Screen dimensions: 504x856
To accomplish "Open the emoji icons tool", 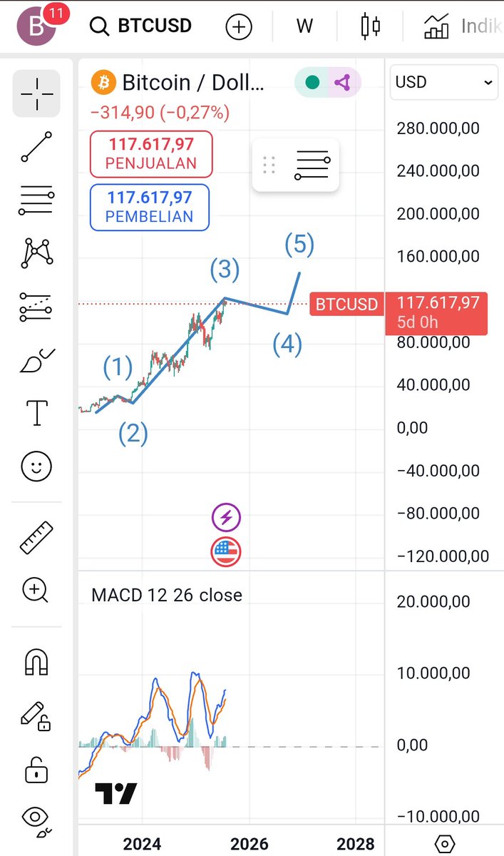I will pos(36,467).
